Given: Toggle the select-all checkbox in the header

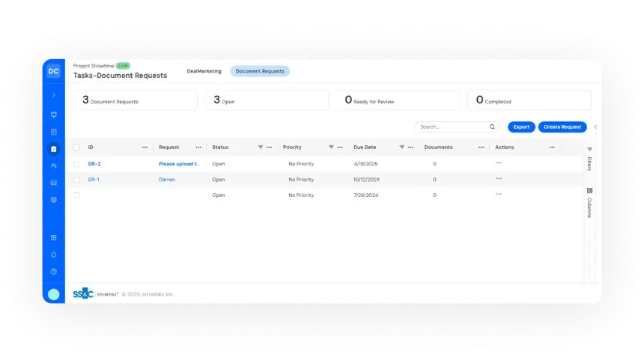Looking at the screenshot, I should (x=76, y=147).
